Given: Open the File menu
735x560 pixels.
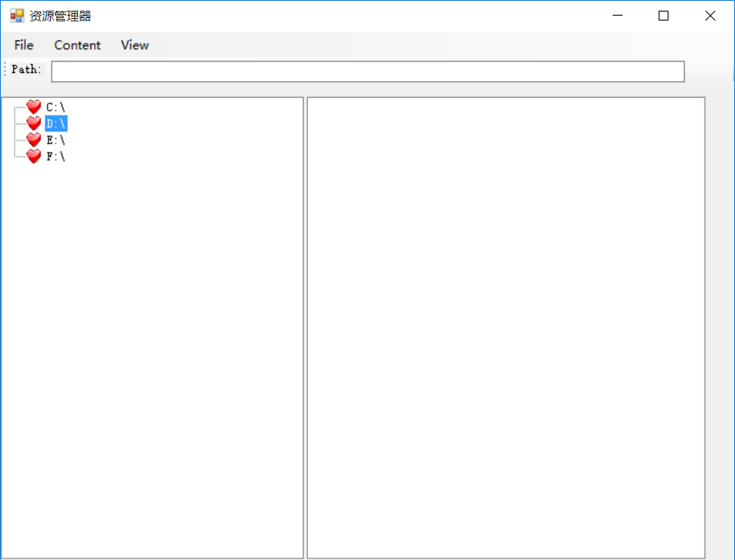Looking at the screenshot, I should tap(24, 45).
